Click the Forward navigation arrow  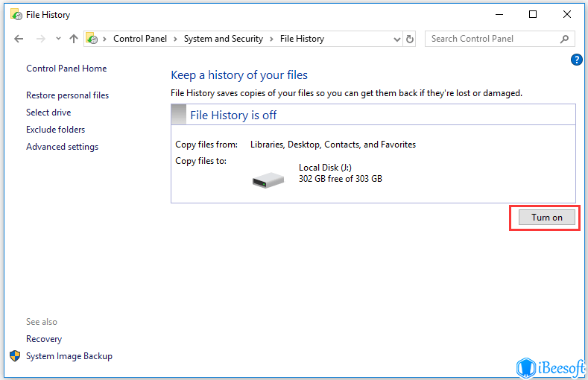(40, 39)
